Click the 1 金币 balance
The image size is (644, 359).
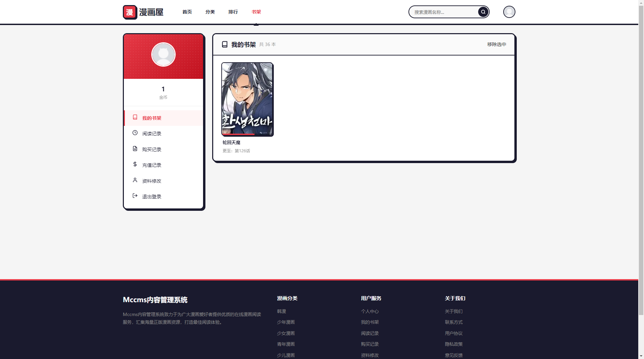point(163,92)
